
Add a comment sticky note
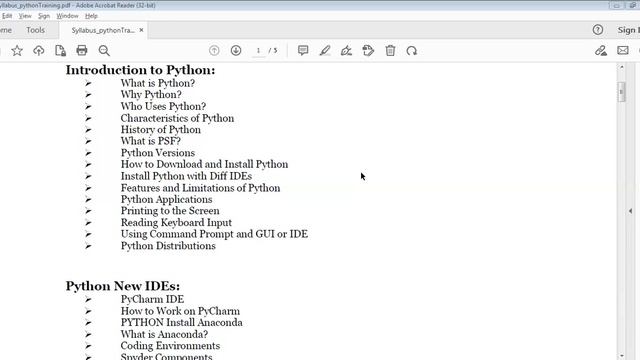[x=303, y=51]
